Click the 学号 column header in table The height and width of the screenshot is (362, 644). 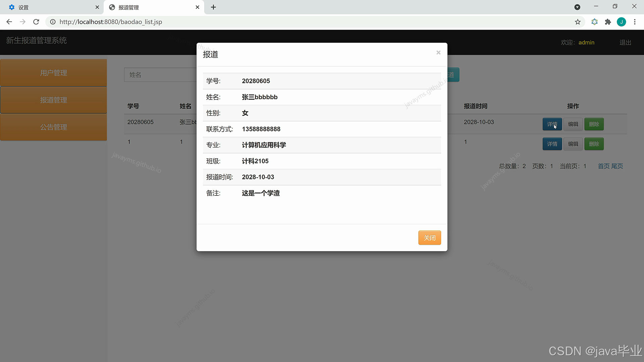(133, 106)
